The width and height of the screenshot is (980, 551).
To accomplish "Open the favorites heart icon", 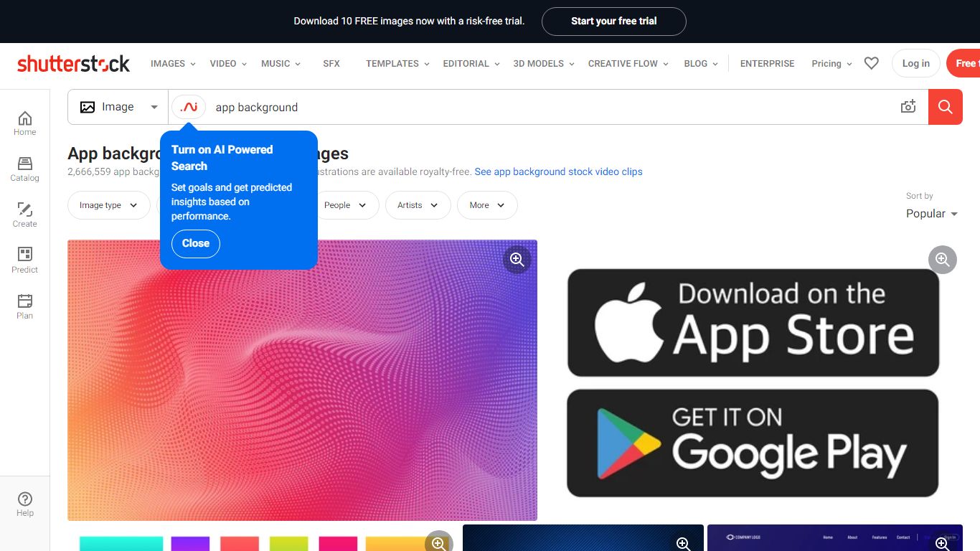I will tap(871, 63).
